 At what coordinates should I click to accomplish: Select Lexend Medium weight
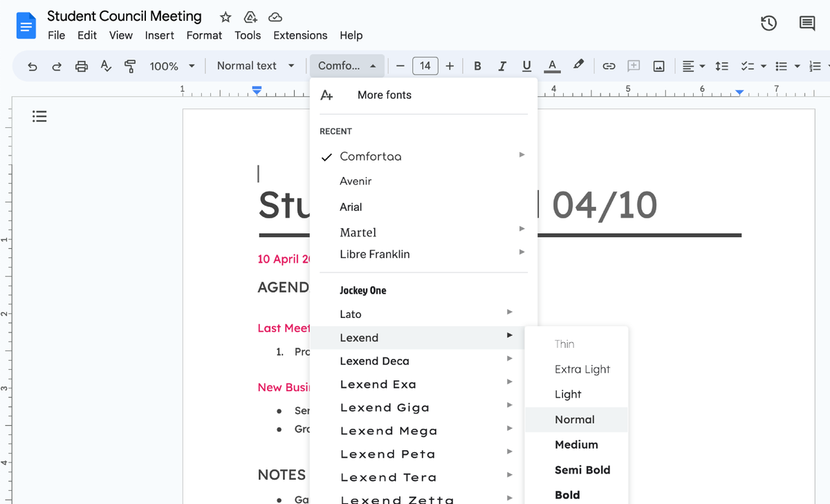click(576, 445)
